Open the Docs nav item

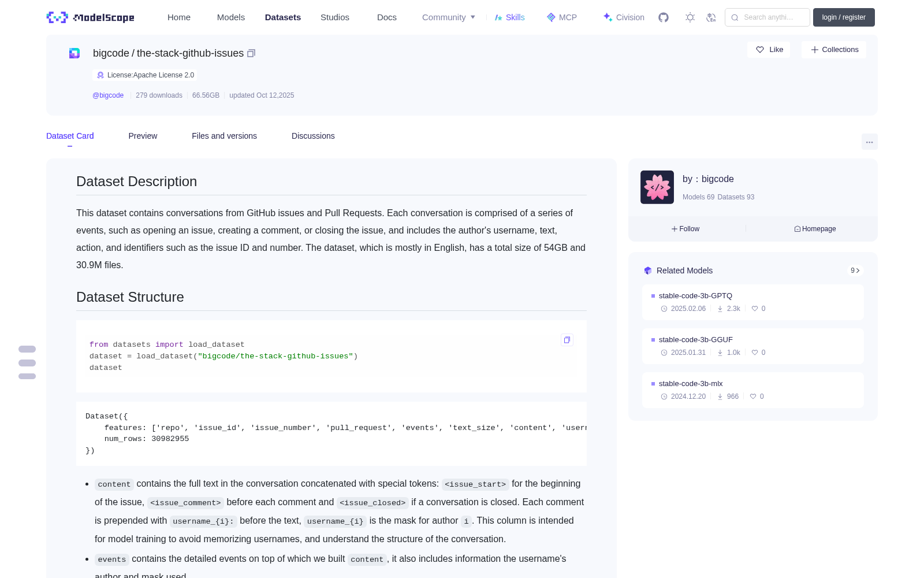(387, 17)
